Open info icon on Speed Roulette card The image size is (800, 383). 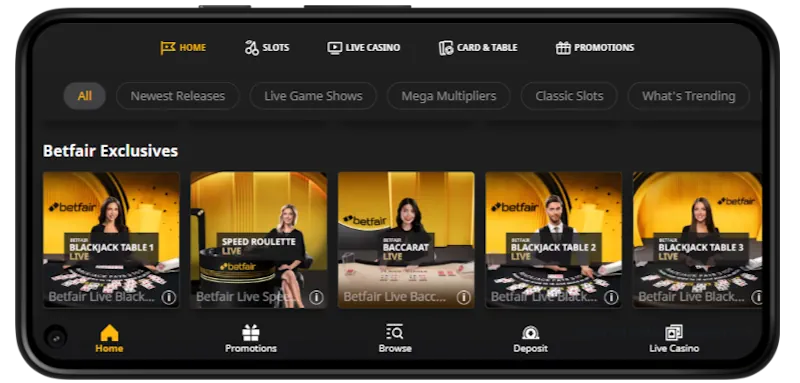point(316,297)
